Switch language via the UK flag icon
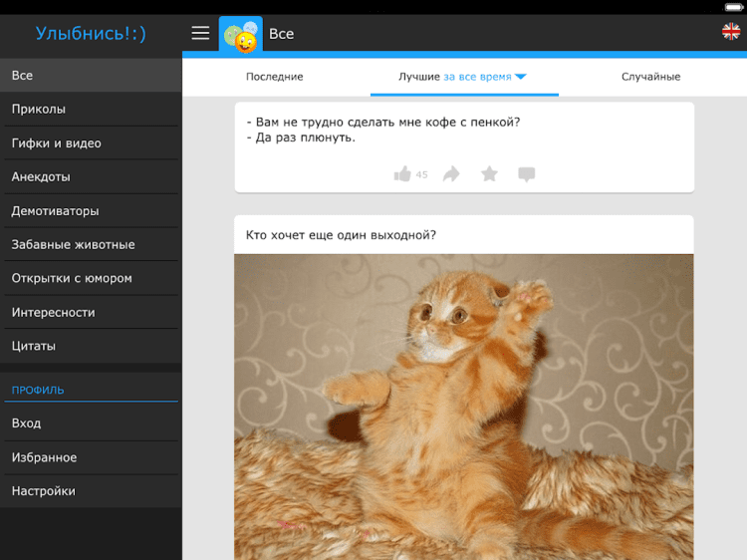Viewport: 747px width, 560px height. pyautogui.click(x=731, y=32)
